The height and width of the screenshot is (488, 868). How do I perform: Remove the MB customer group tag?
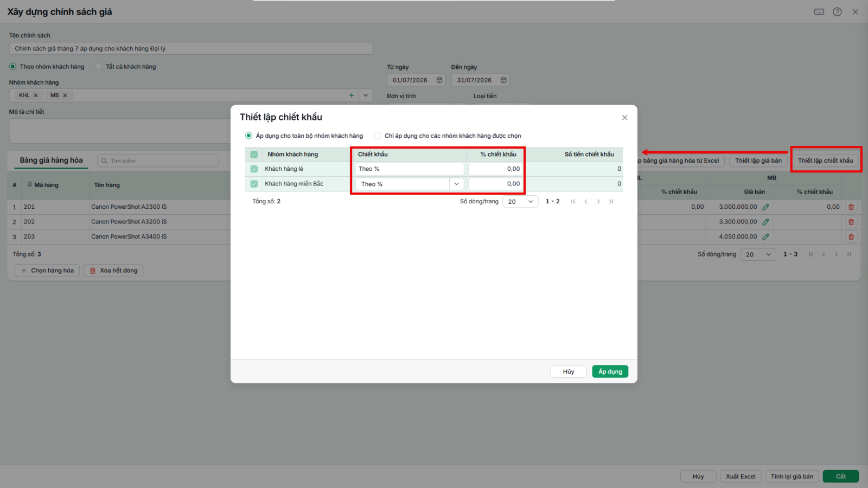coord(65,95)
